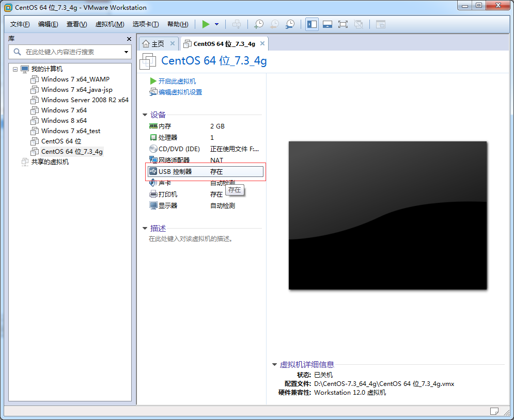Open the library search dropdown arrow

click(x=126, y=52)
